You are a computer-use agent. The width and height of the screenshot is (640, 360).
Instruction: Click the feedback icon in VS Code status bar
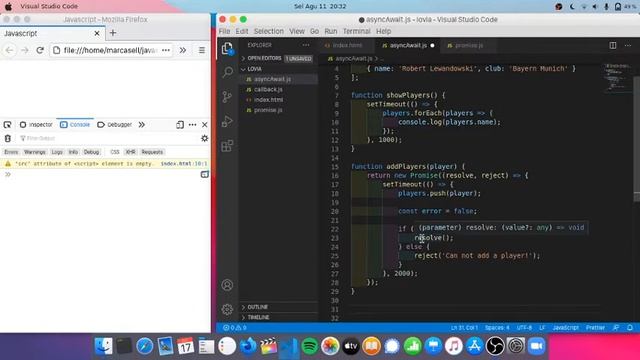tap(616, 328)
